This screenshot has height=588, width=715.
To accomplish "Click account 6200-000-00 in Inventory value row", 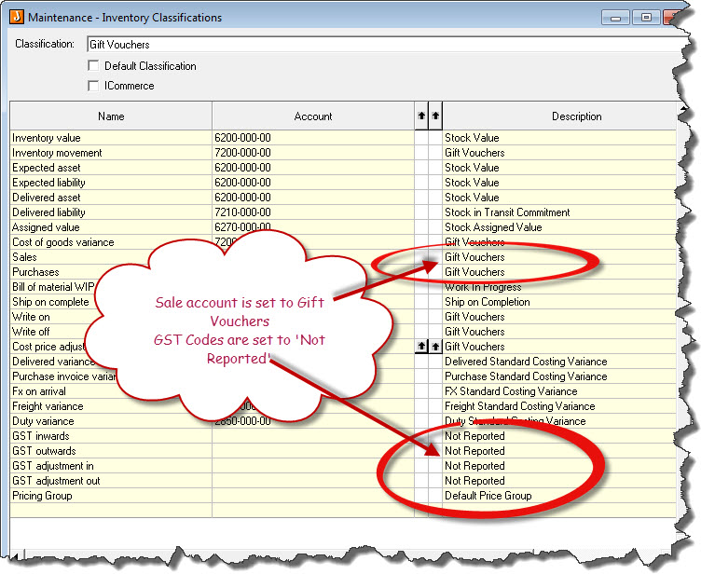I will pyautogui.click(x=242, y=138).
